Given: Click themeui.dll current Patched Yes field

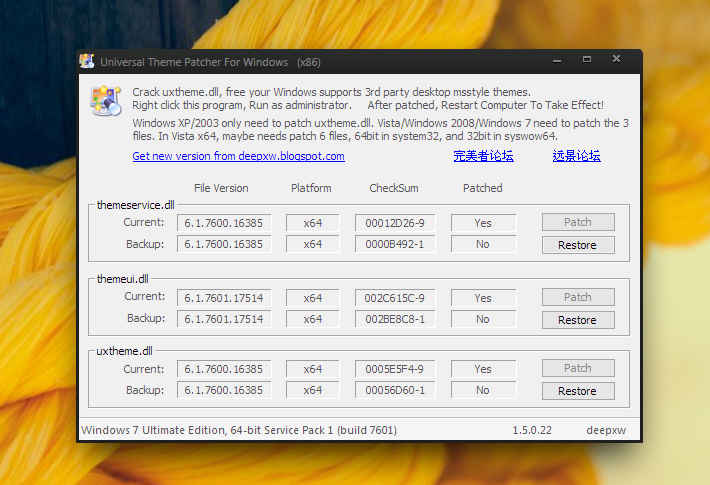Looking at the screenshot, I should (x=483, y=298).
